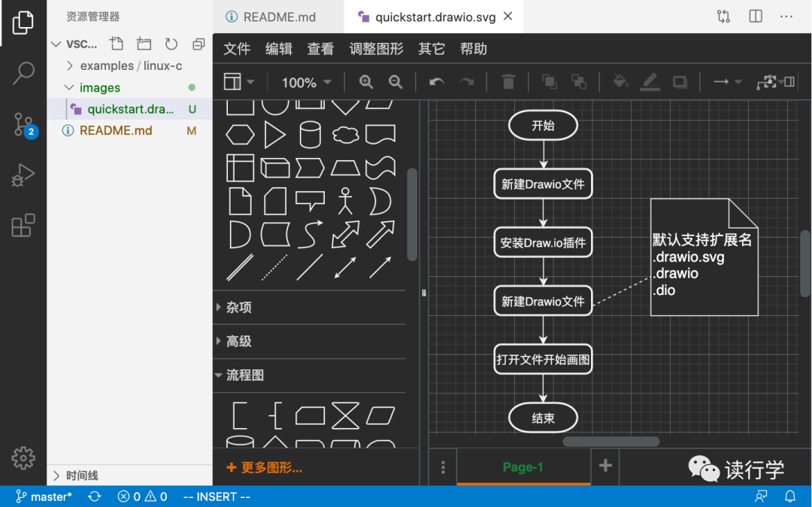Click the master* branch in status bar
The height and width of the screenshot is (507, 812).
click(44, 496)
